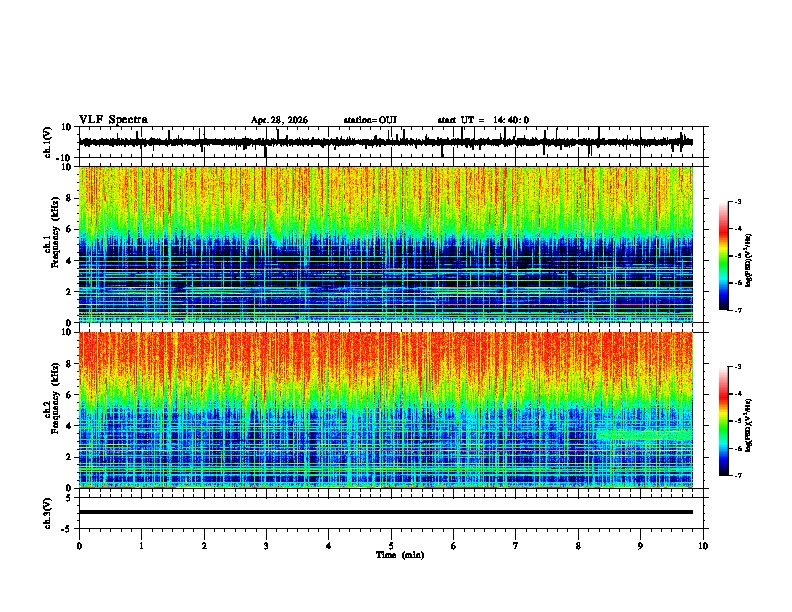Click the ch.1 color scale bar
This screenshot has height=612, width=792.
724,256
